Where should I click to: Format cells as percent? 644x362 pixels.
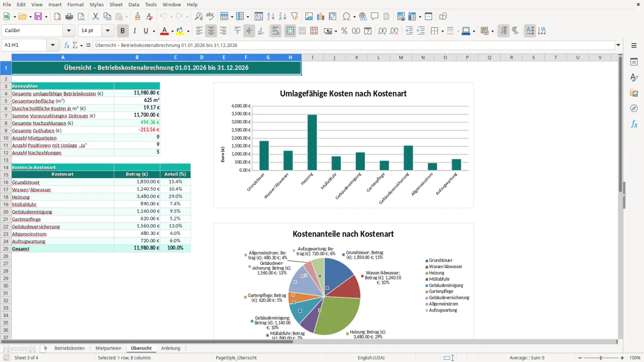coord(344,31)
